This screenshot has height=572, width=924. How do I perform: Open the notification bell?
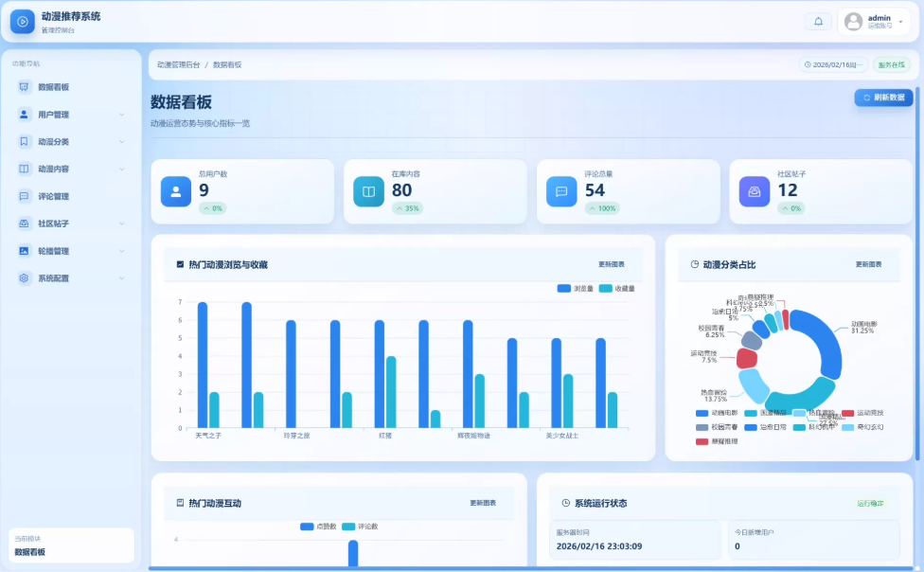[x=818, y=22]
